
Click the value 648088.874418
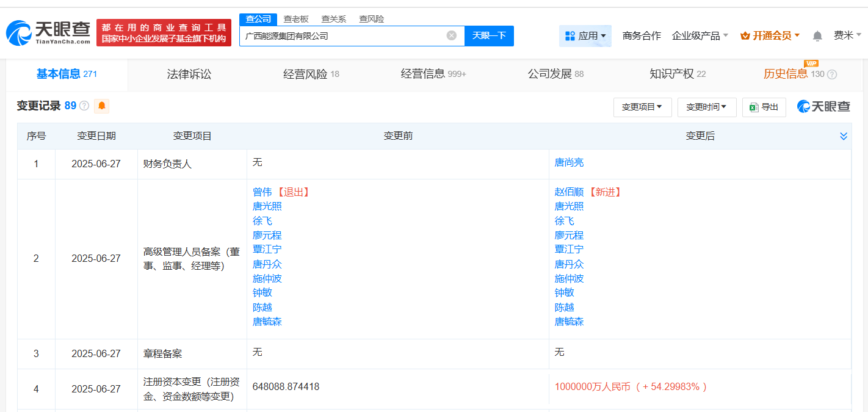point(286,387)
